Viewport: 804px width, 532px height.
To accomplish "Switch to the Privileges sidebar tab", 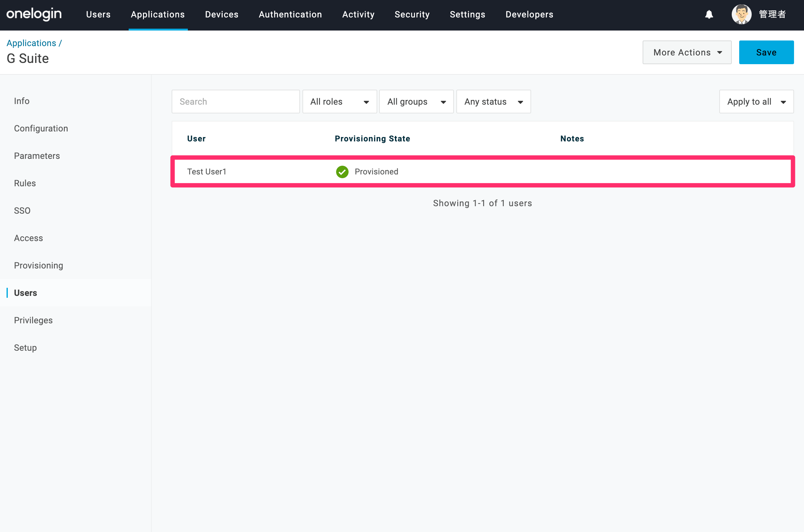I will pyautogui.click(x=33, y=320).
